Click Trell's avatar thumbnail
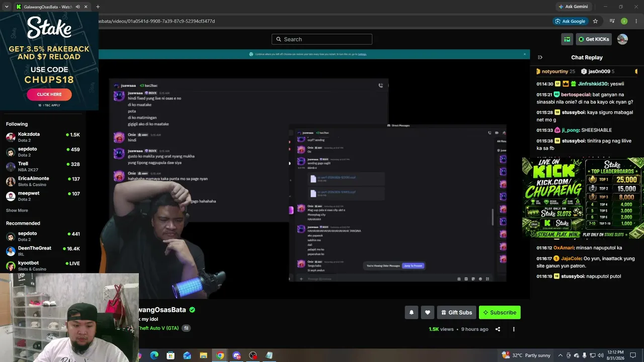This screenshot has width=644, height=362. [11, 166]
